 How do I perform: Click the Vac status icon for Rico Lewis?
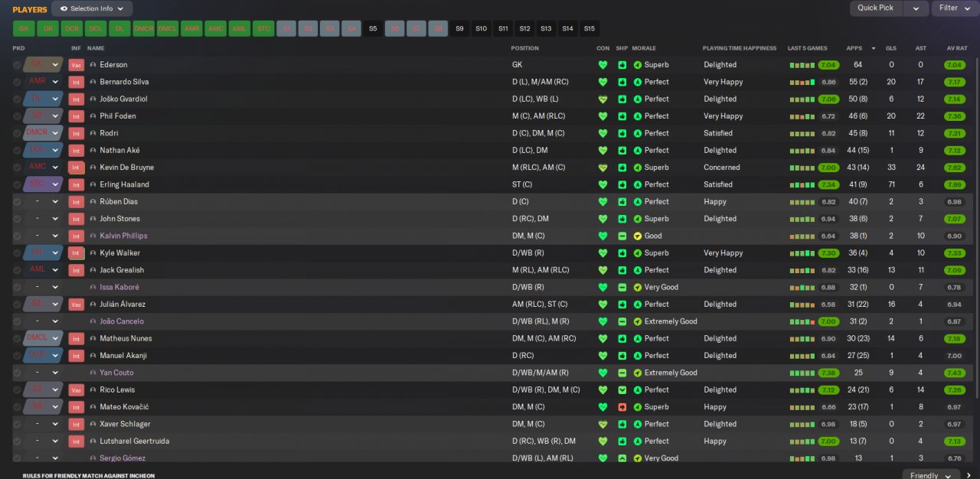click(76, 390)
